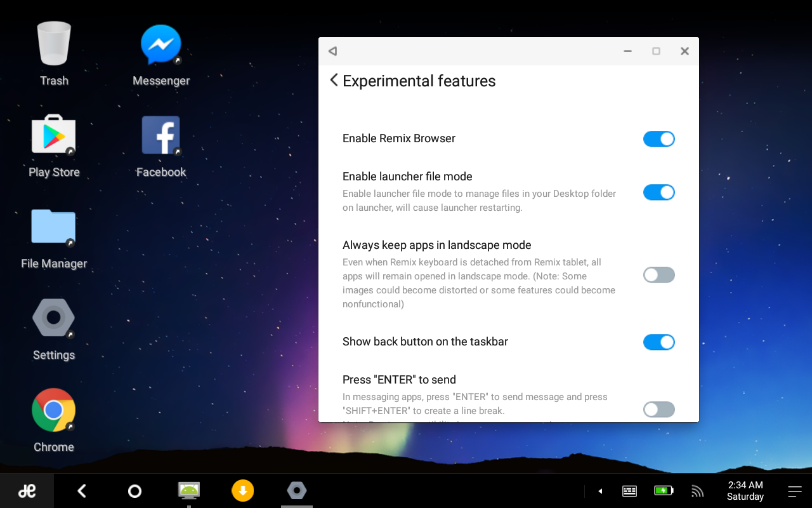812x508 pixels.
Task: Enable always keep apps in landscape mode
Action: point(659,275)
